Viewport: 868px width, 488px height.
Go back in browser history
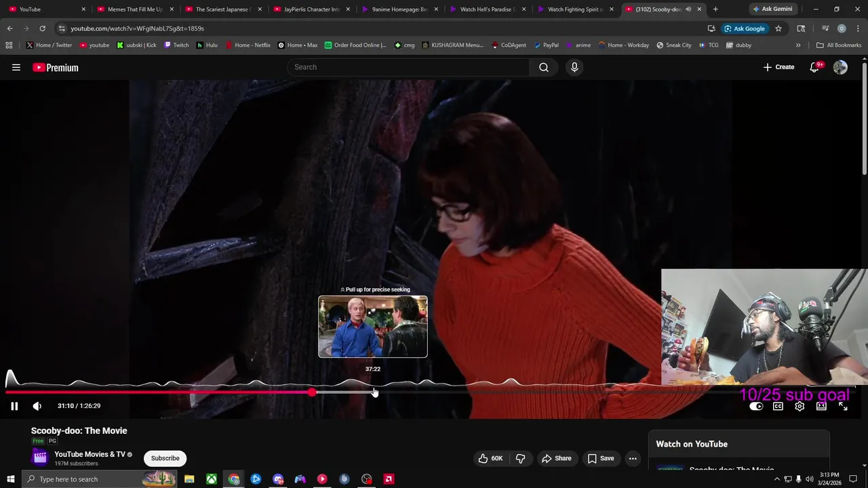coord(9,28)
